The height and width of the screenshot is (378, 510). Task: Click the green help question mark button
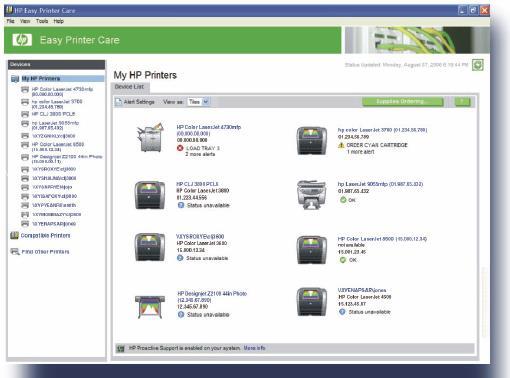coord(462,101)
